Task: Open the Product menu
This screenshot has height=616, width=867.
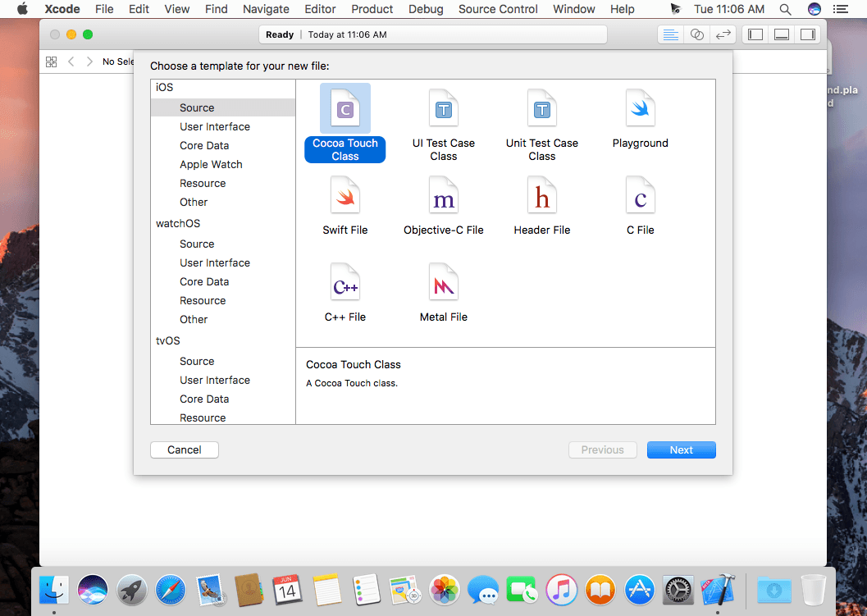Action: click(372, 9)
